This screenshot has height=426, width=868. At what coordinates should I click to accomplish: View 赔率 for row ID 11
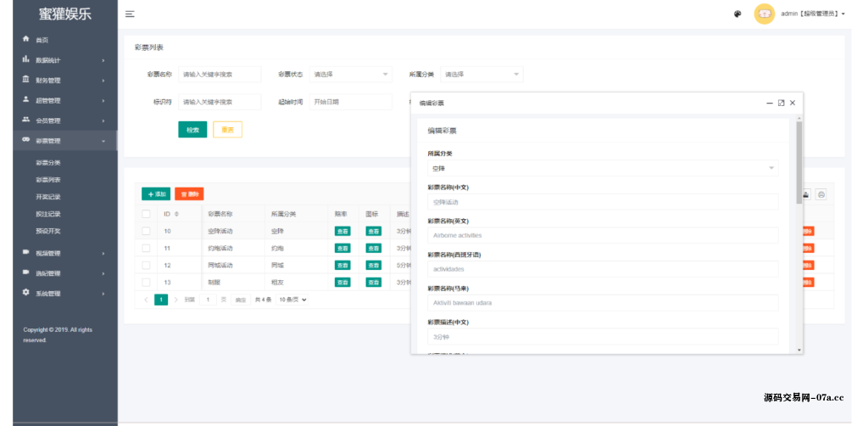pos(342,248)
